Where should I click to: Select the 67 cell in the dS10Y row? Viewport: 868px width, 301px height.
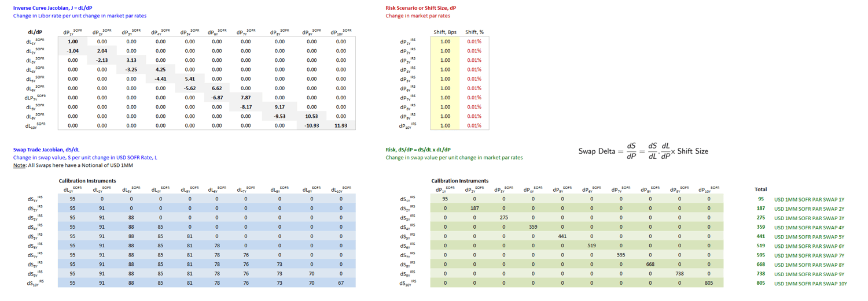point(341,283)
